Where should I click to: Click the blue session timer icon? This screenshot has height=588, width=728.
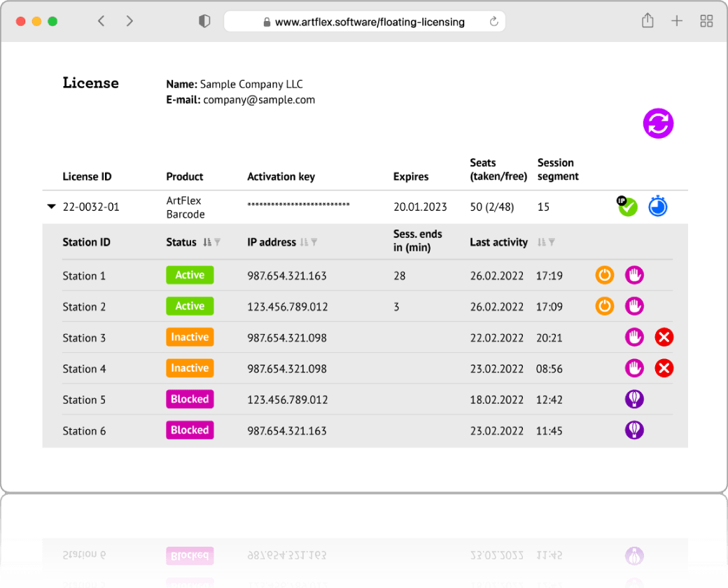[x=657, y=206]
